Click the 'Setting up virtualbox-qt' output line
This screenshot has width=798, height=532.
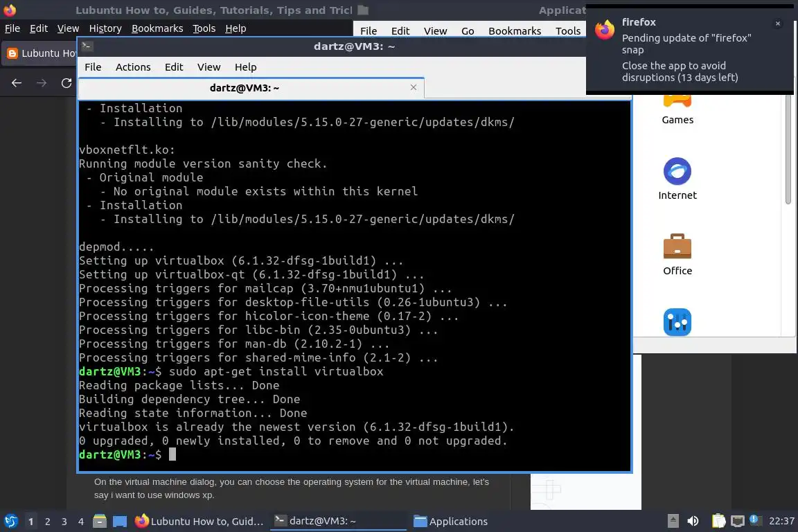coord(251,274)
